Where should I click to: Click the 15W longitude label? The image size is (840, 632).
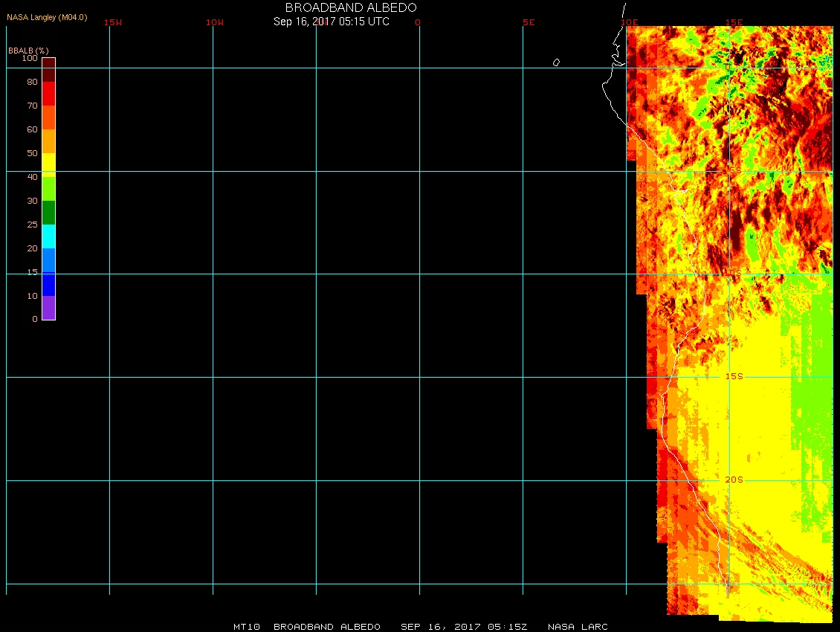113,22
